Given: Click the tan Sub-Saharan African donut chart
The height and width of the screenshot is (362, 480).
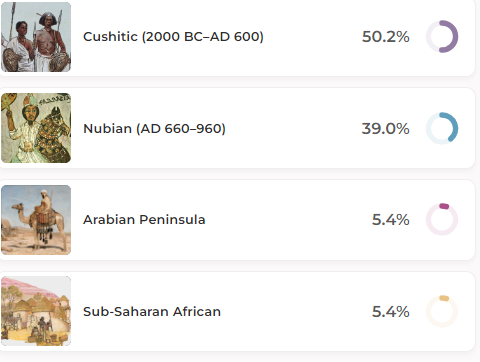Looking at the screenshot, I should coord(442,311).
